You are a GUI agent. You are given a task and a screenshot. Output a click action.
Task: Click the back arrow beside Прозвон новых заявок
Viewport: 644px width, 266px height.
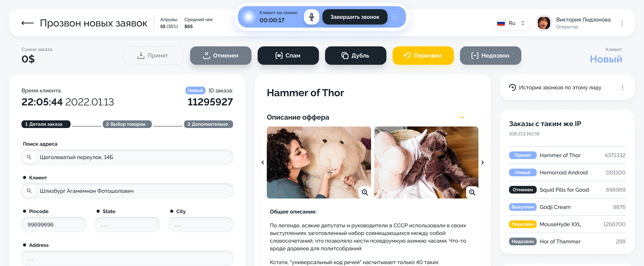27,23
